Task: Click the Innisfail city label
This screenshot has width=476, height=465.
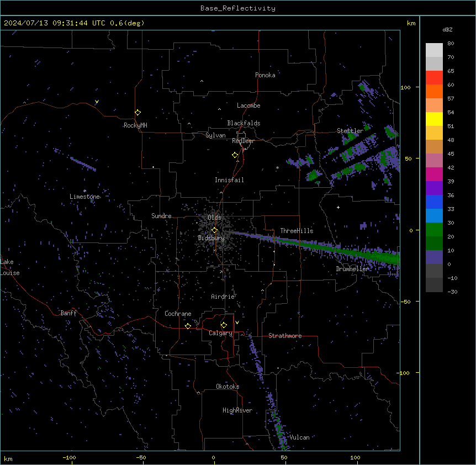Action: tap(229, 180)
